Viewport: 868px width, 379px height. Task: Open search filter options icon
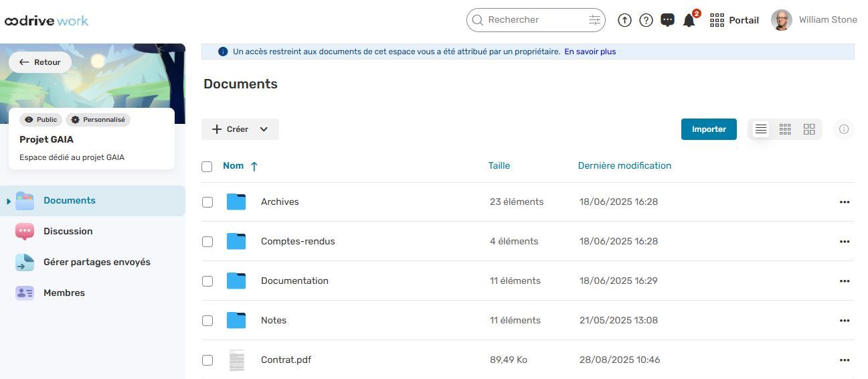coord(594,20)
